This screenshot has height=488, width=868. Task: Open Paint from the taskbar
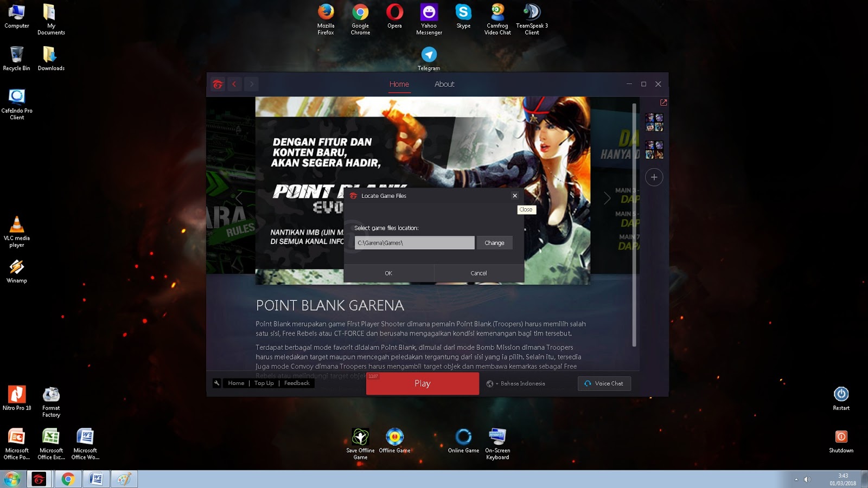pos(124,479)
